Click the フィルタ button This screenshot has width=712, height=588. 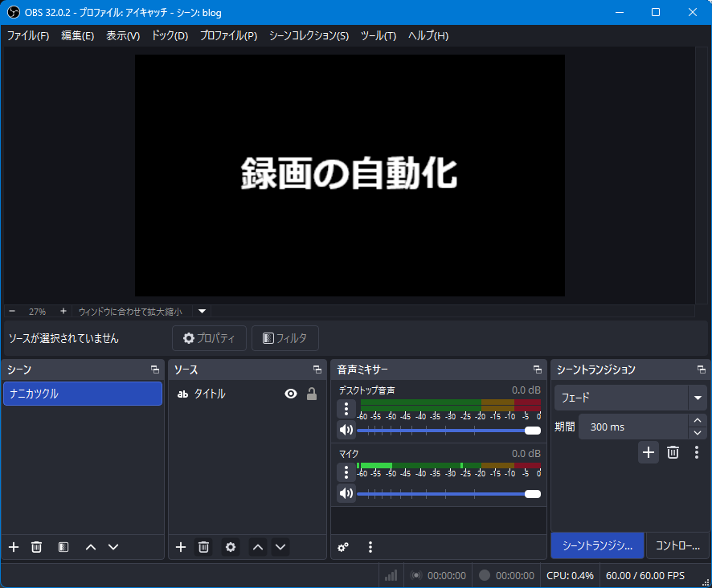[x=285, y=338]
